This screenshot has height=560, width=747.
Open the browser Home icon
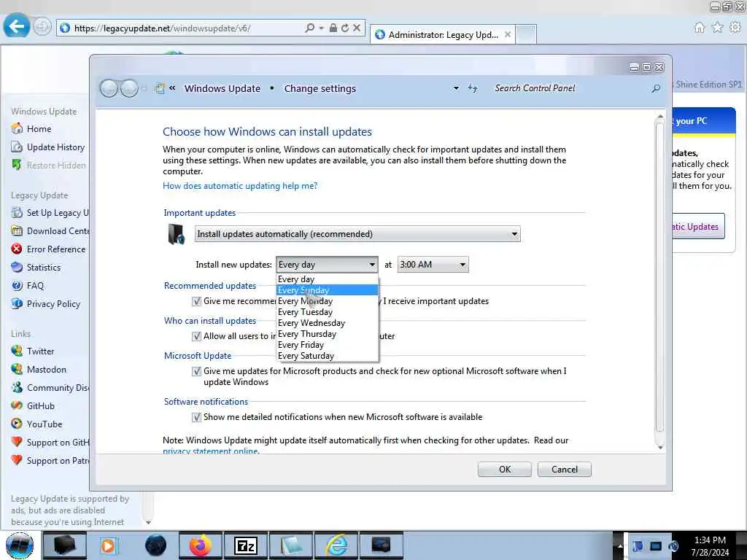[x=700, y=28]
